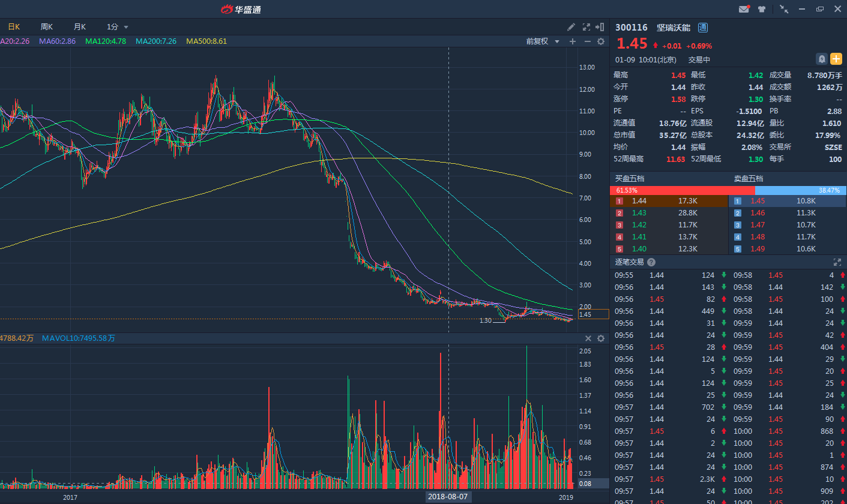Set a price alert with bell icon
The image size is (847, 504).
click(x=822, y=59)
